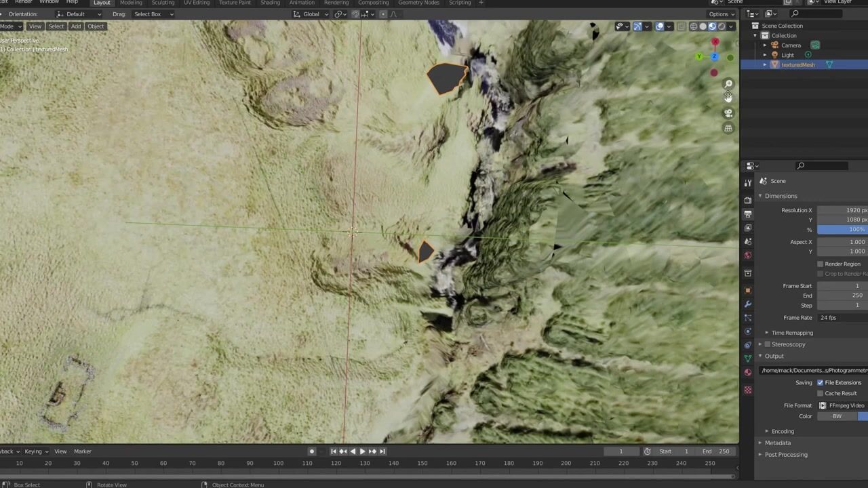Open the Modifier wrench properties tab
This screenshot has width=868, height=488.
748,304
